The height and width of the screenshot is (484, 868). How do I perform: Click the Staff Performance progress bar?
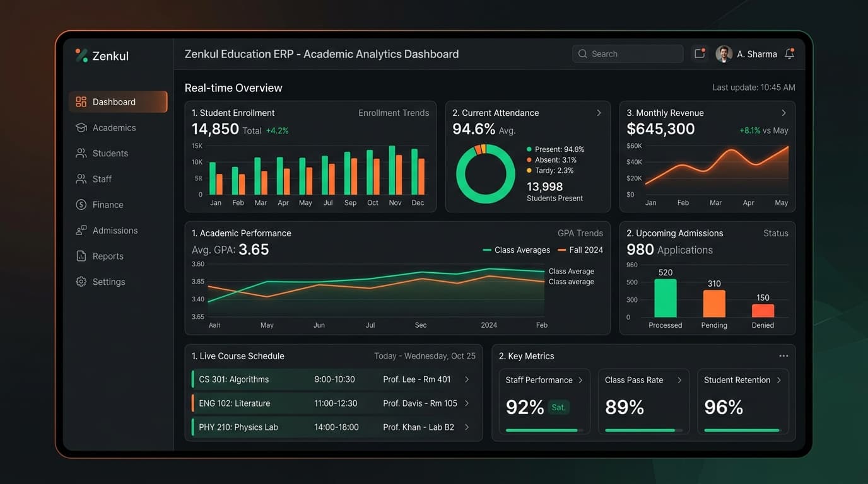(x=544, y=430)
